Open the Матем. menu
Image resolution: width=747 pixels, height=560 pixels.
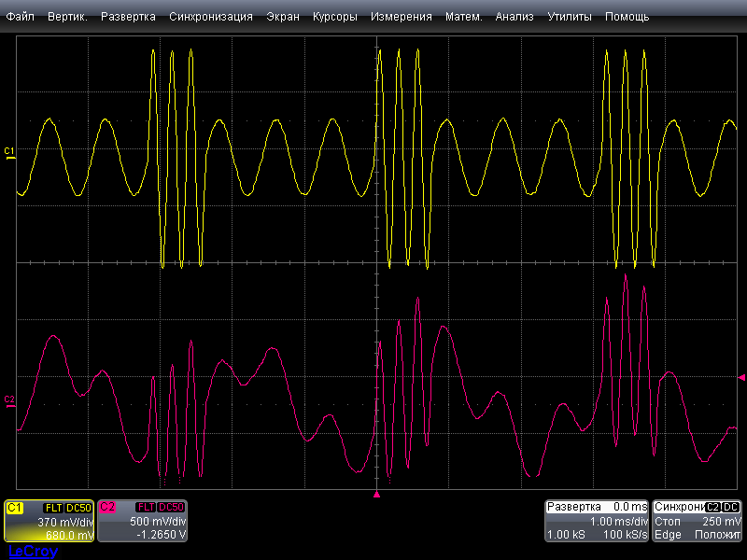point(464,17)
